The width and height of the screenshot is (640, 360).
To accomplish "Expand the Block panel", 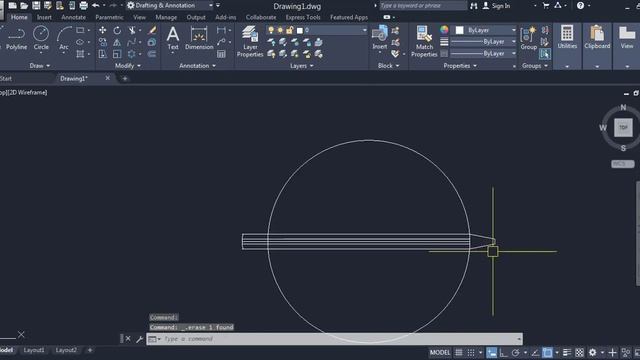I will click(389, 66).
